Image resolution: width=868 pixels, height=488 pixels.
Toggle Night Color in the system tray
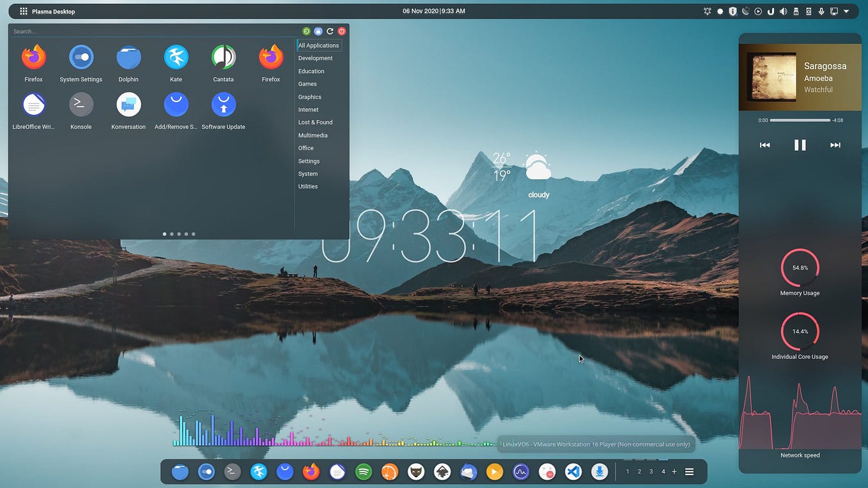pos(745,11)
